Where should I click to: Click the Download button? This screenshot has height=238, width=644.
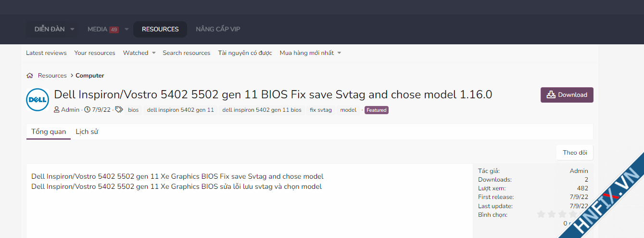[567, 95]
